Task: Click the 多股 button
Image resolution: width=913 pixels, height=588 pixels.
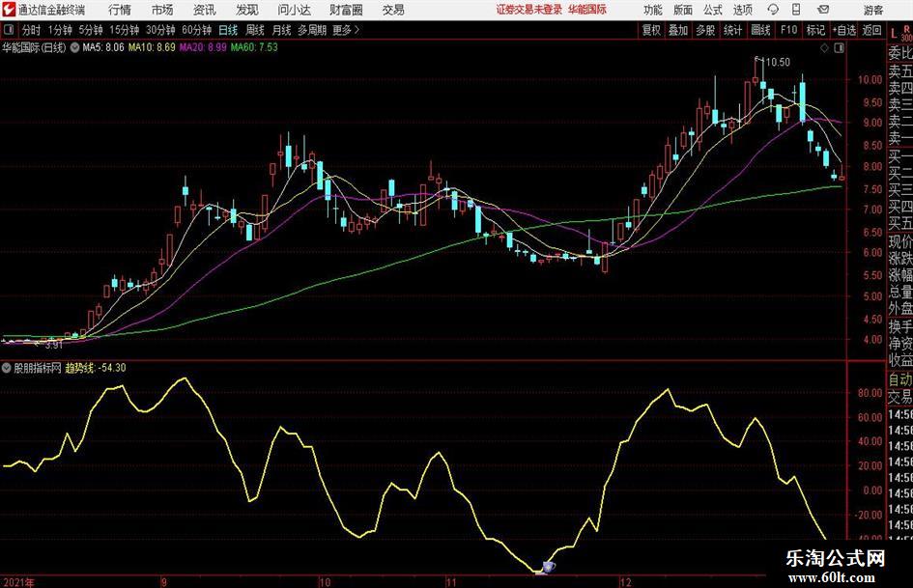Action: click(x=705, y=30)
